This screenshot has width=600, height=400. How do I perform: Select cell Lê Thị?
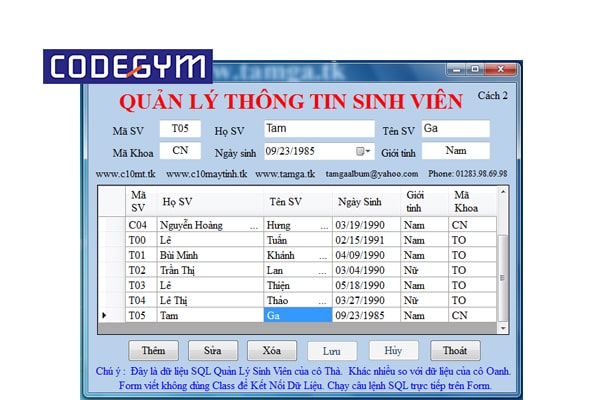pos(210,300)
